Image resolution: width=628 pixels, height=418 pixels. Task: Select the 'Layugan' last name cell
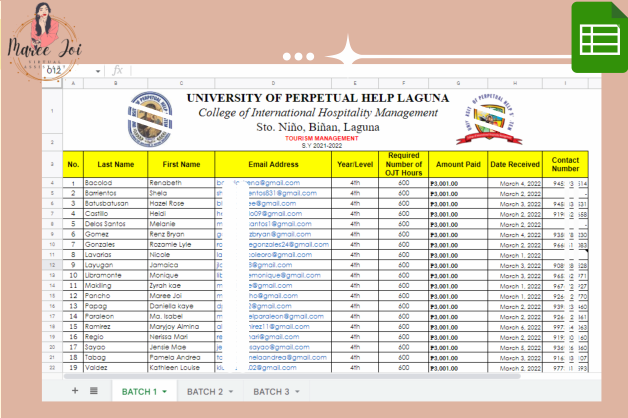tap(115, 265)
